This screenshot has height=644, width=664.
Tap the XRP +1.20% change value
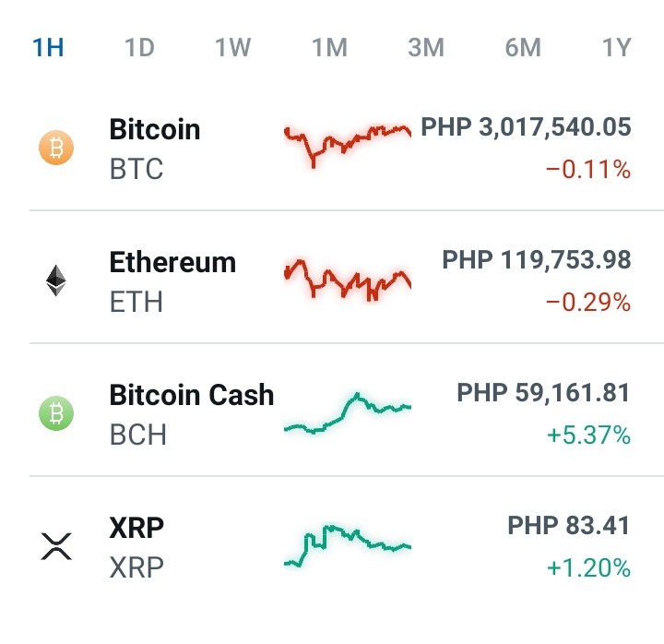[588, 567]
